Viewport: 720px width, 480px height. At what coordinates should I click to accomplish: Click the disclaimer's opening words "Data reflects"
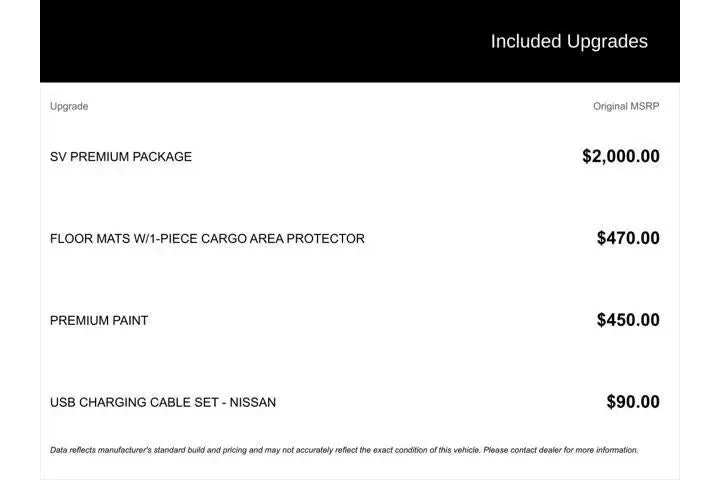(72, 450)
